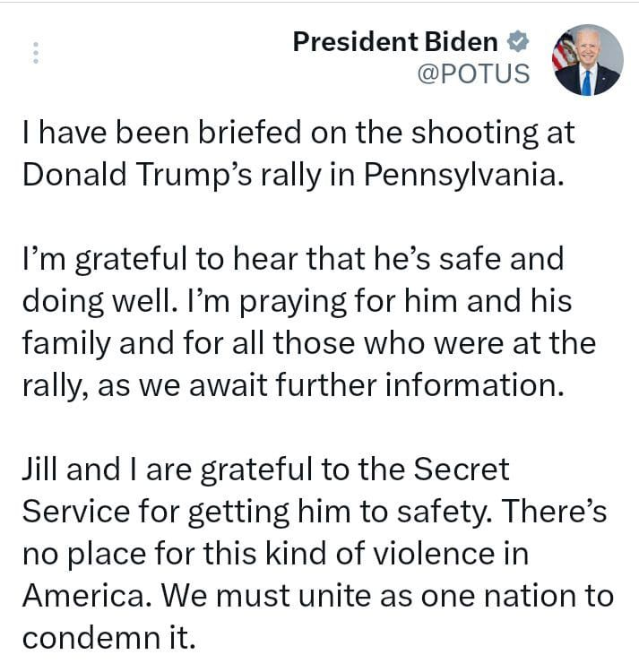Click the line starting "I'm grateful to hear"
Screen dimensions: 639x672
point(292,259)
